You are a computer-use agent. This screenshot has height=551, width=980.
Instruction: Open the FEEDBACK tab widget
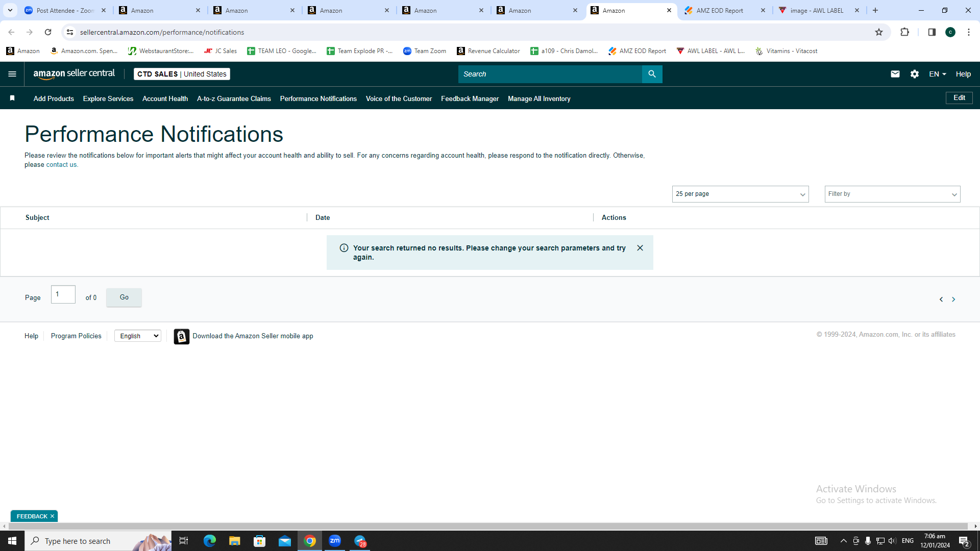click(32, 516)
